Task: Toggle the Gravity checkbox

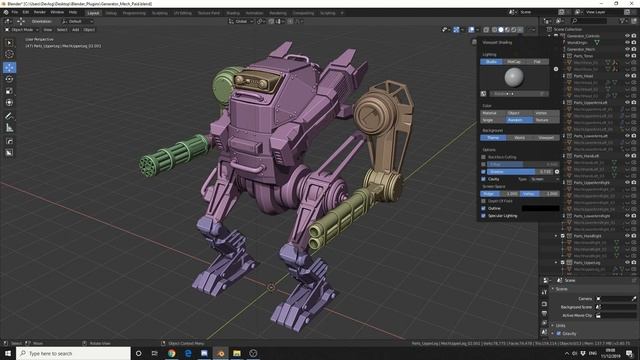Action: pos(559,333)
